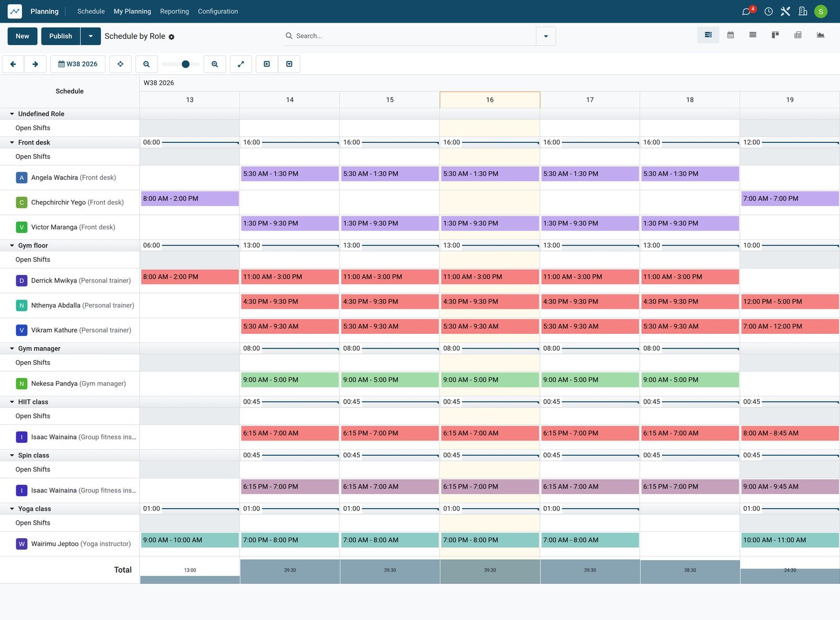Collapse the Spin class group
The image size is (840, 620).
click(x=12, y=455)
